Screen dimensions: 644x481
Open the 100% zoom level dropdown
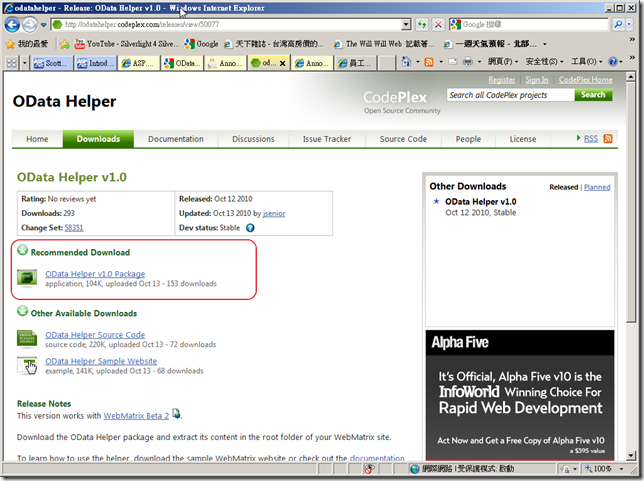click(x=621, y=469)
